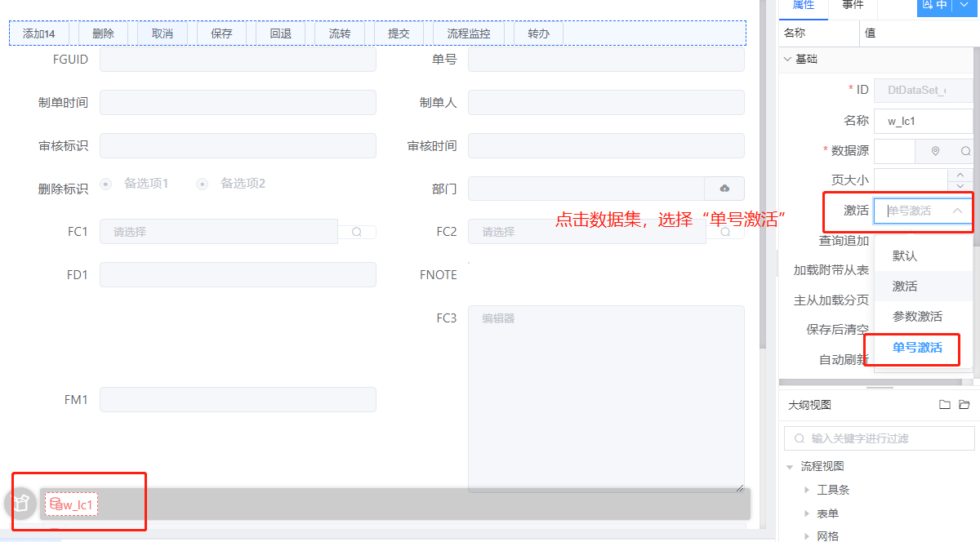The image size is (980, 542).
Task: Select the 备选项1 radio button
Action: tap(105, 184)
